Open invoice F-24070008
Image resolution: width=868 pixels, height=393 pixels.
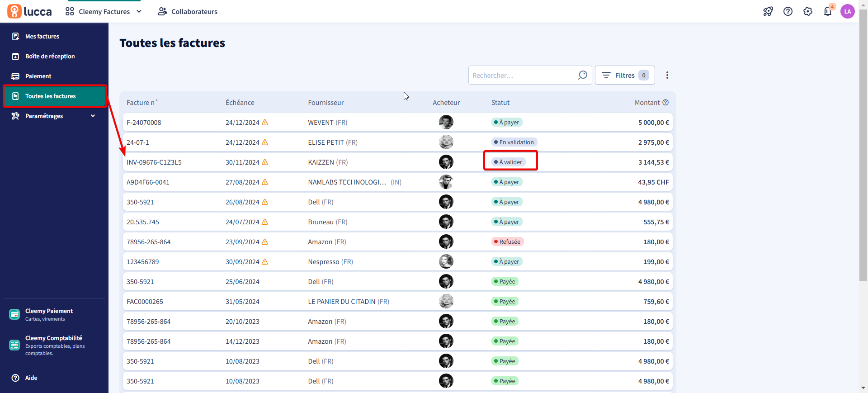coord(144,123)
